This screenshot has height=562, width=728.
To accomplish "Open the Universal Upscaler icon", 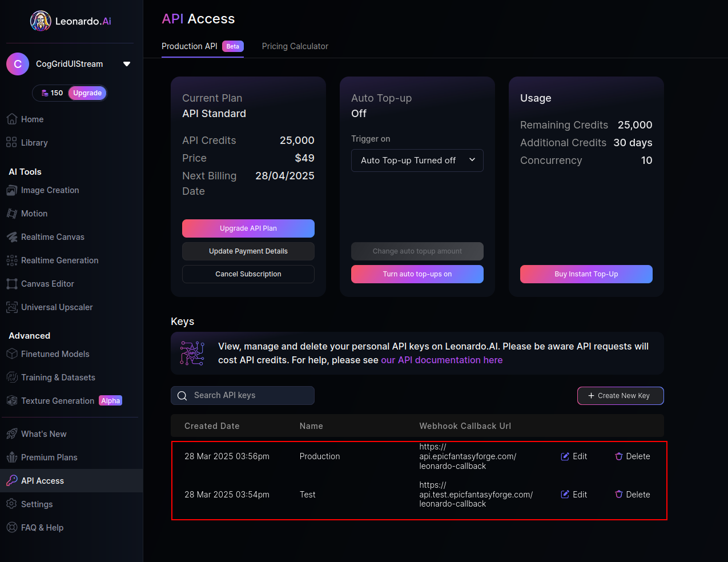I will pos(11,307).
